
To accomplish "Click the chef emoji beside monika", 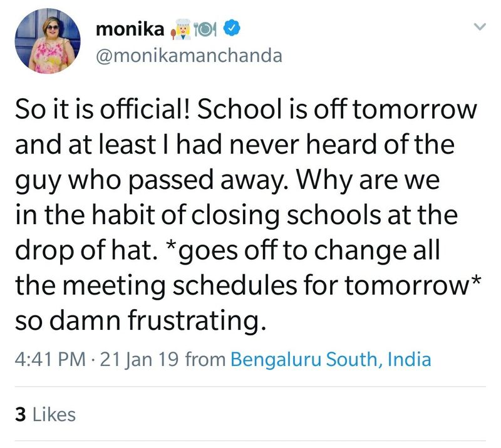I will click(x=178, y=28).
